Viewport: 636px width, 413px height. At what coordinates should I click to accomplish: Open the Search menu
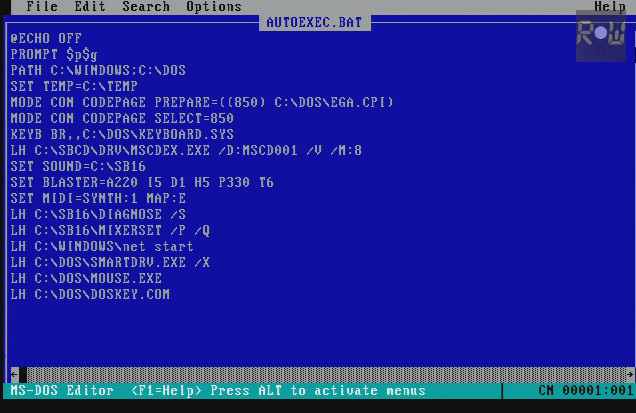click(x=146, y=6)
